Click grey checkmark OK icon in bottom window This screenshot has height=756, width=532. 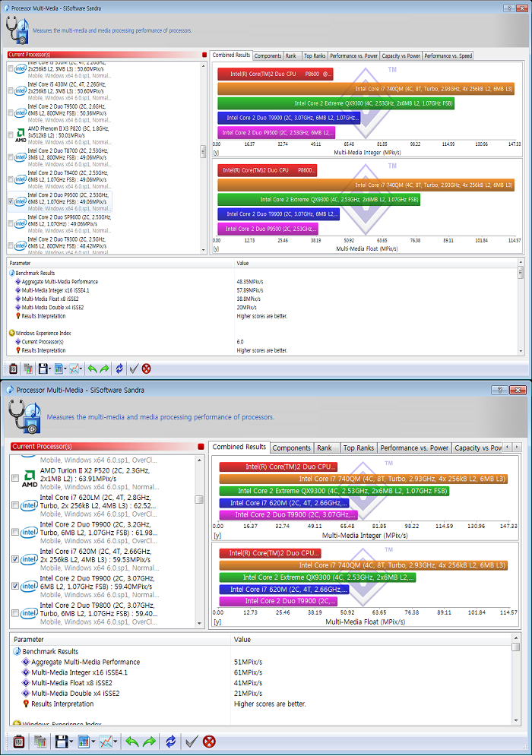click(x=192, y=741)
